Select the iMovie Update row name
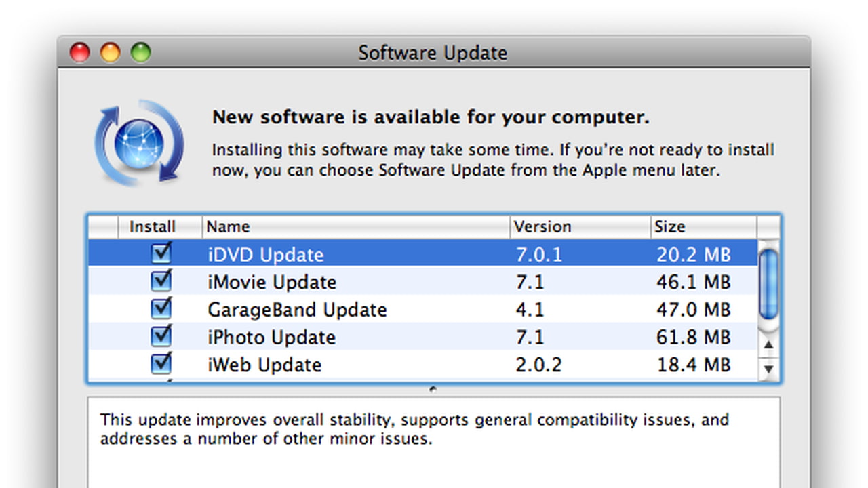 (x=272, y=282)
